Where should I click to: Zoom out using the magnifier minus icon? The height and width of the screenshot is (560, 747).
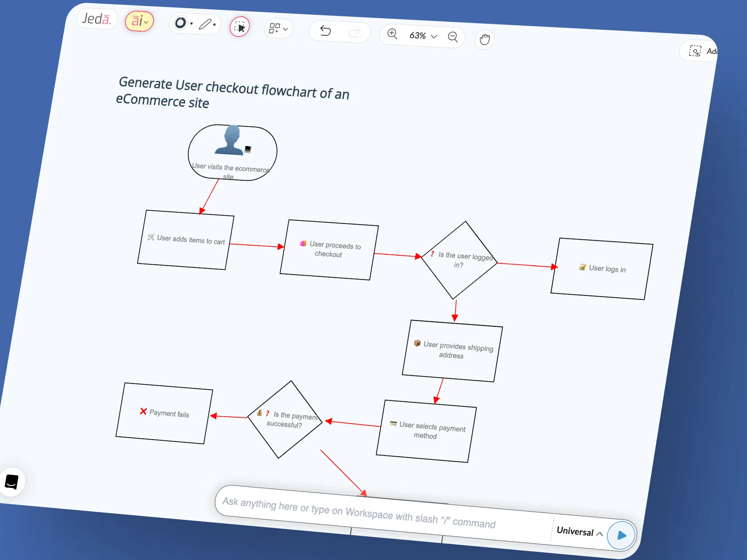pyautogui.click(x=452, y=37)
